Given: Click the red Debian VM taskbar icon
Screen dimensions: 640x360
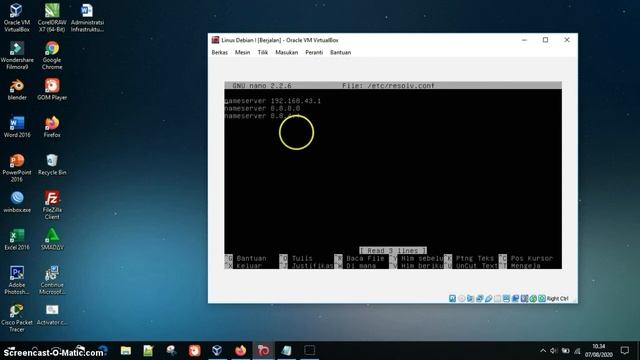Looking at the screenshot, I should [x=263, y=351].
